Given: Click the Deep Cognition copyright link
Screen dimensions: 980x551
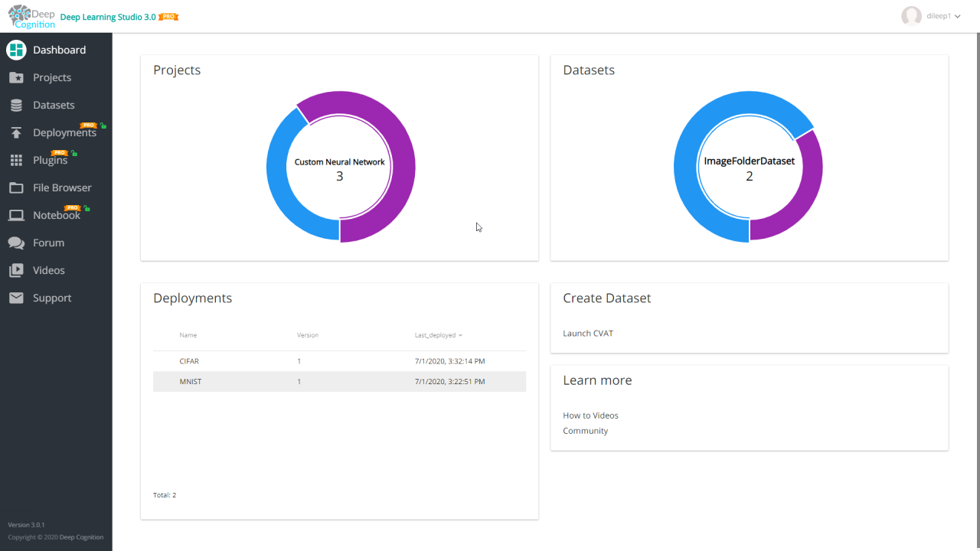Looking at the screenshot, I should pyautogui.click(x=81, y=537).
